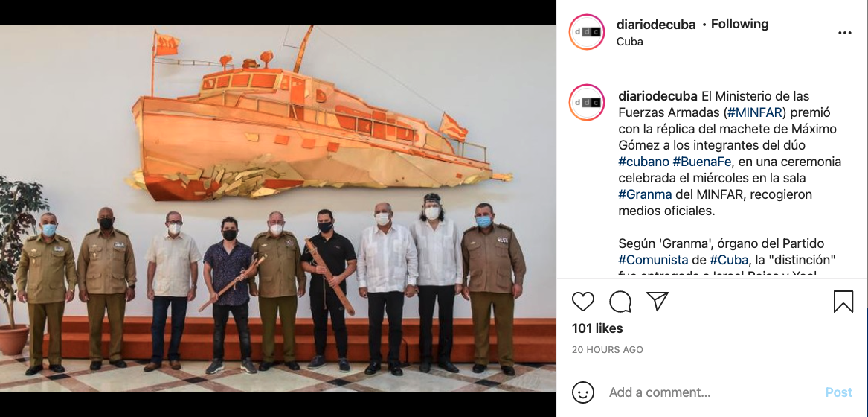Open emoji picker smiley icon
This screenshot has width=868, height=417.
tap(583, 392)
